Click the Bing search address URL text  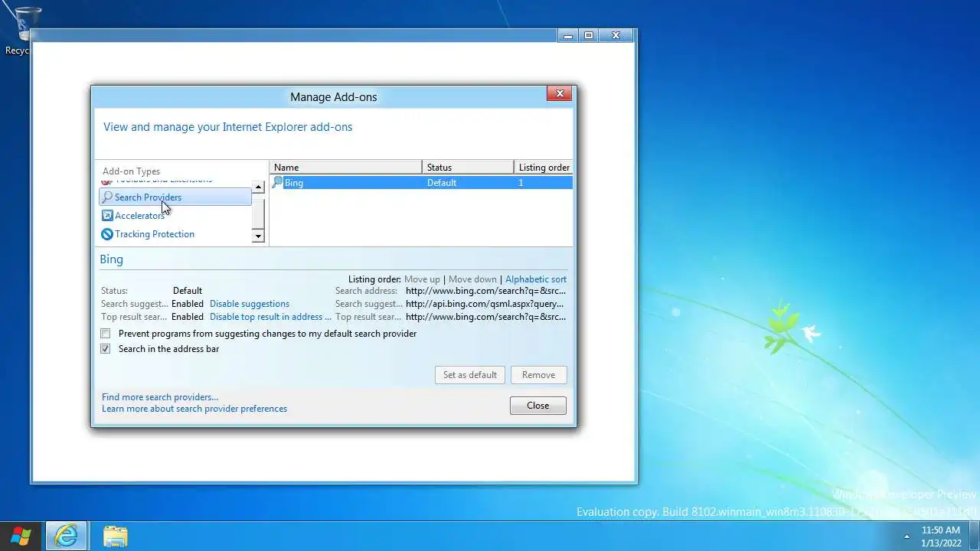point(486,291)
